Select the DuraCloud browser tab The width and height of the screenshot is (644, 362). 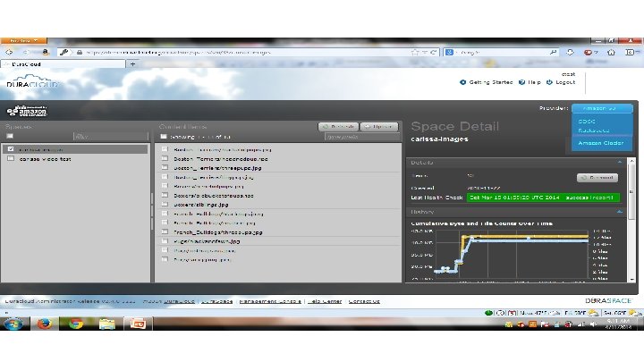(63, 64)
